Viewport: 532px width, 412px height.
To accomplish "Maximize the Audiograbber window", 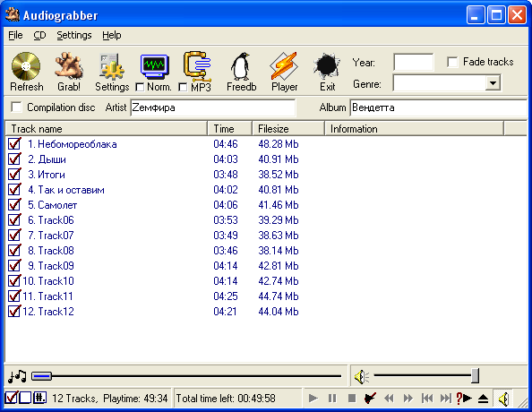I will pos(496,15).
